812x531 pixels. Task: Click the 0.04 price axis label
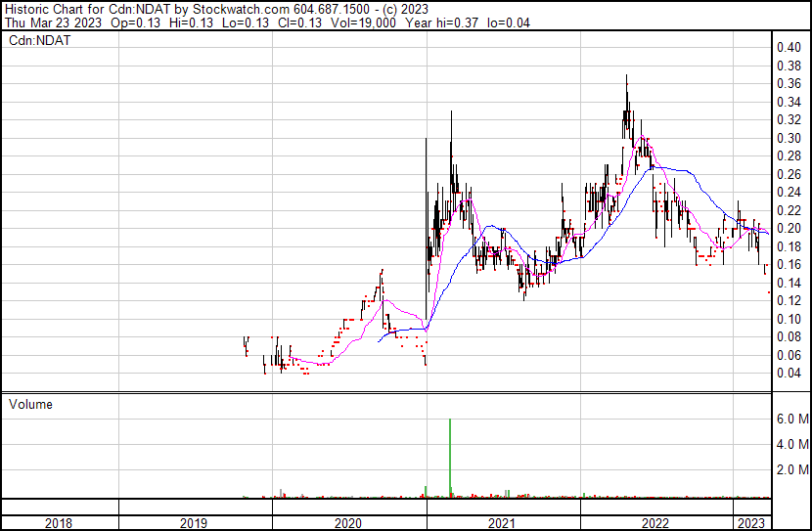point(789,373)
